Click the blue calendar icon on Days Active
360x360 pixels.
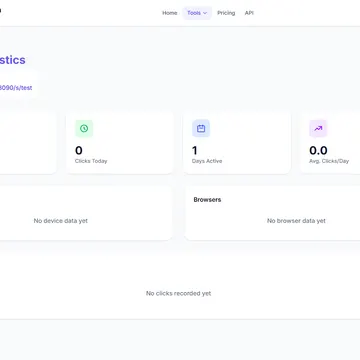point(201,128)
